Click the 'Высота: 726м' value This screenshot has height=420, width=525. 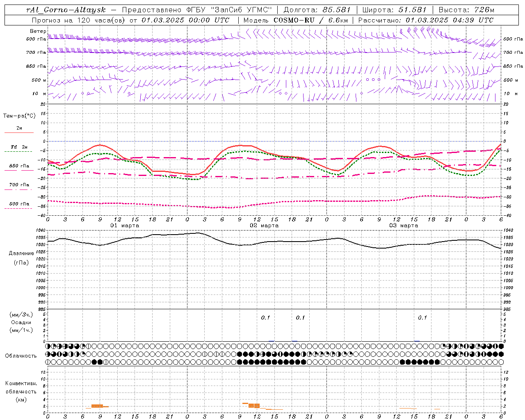pos(466,10)
